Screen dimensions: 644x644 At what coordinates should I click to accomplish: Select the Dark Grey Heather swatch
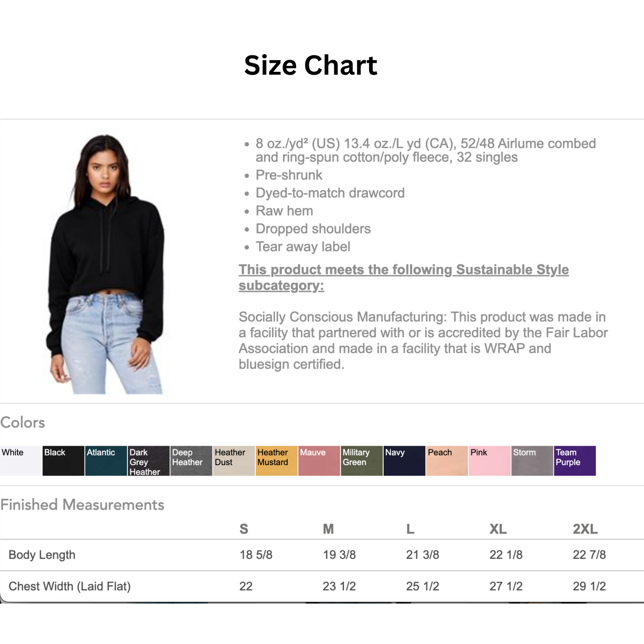(148, 460)
